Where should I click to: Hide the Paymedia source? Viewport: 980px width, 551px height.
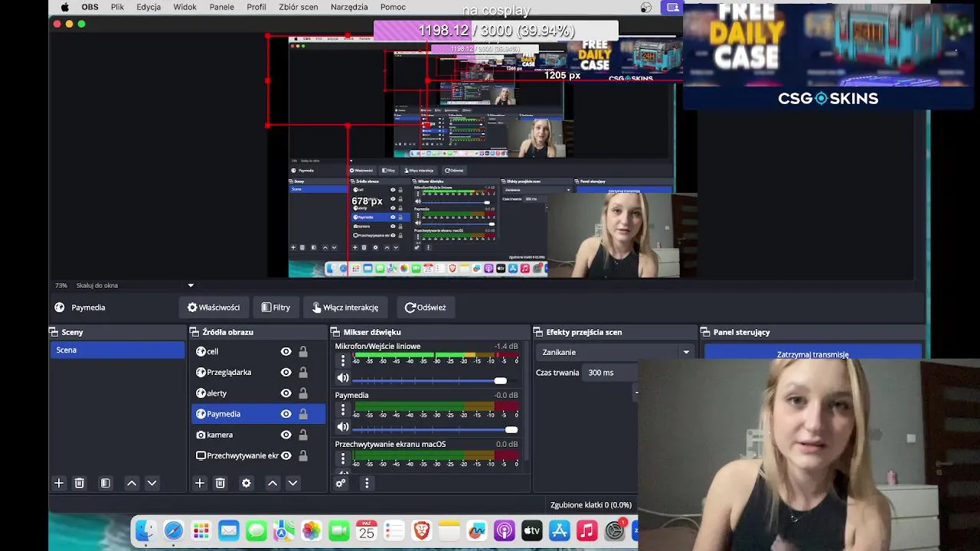[286, 414]
